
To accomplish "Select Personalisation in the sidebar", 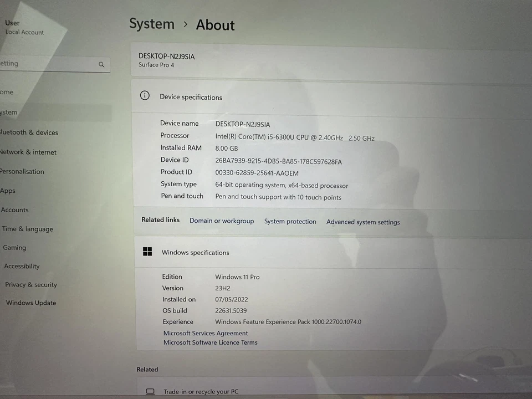I will tap(22, 171).
